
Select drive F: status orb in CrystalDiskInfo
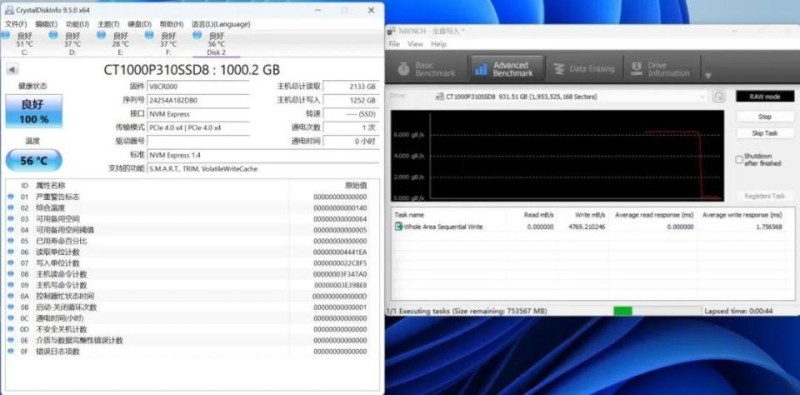click(x=149, y=35)
